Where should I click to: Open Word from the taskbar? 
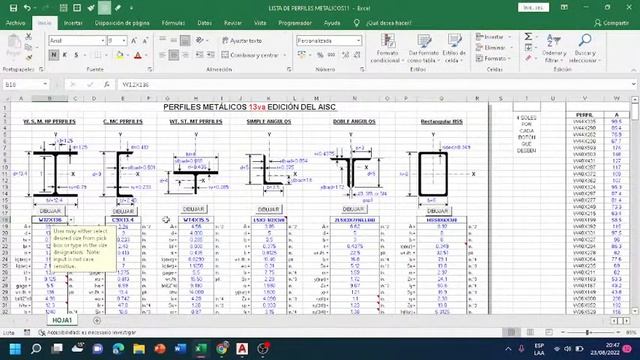pyautogui.click(x=180, y=349)
